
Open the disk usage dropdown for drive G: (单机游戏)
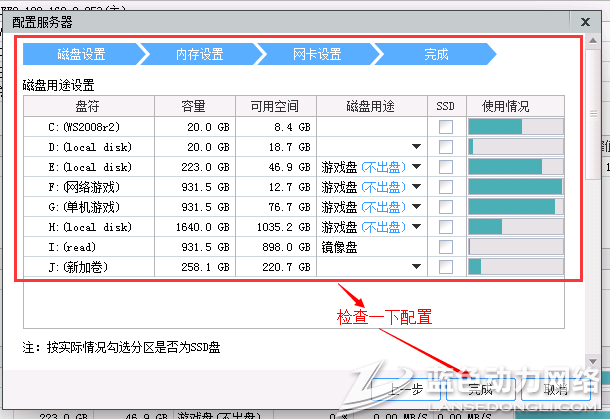[417, 207]
